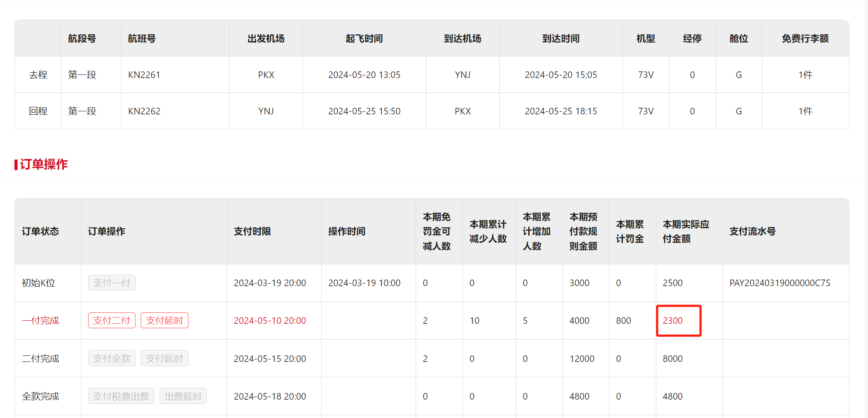This screenshot has height=418, width=868.
Task: Click the 订单操作 section heading
Action: pos(43,164)
